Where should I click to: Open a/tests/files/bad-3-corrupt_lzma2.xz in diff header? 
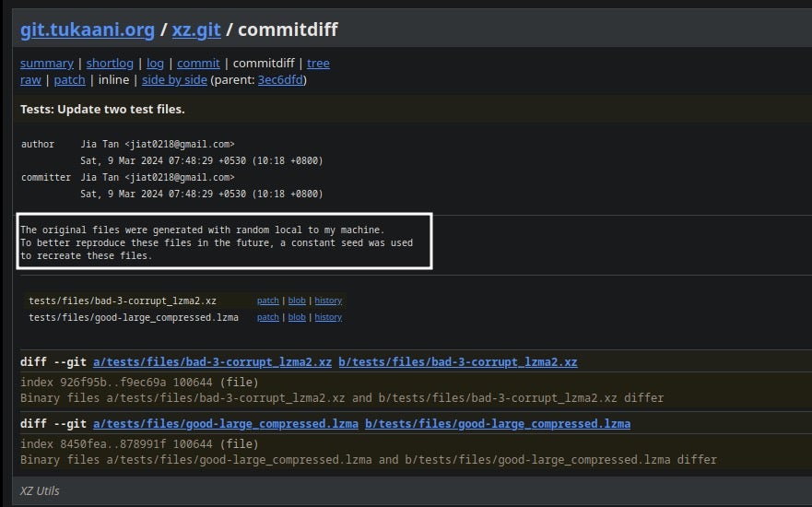click(x=212, y=362)
